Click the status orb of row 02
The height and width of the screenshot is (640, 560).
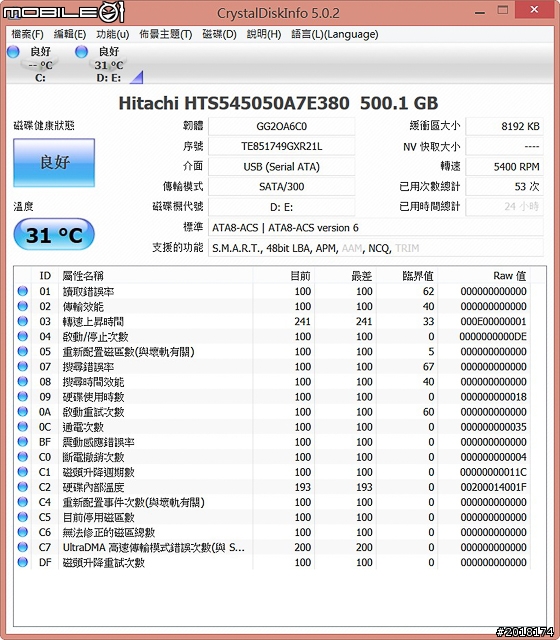(22, 306)
